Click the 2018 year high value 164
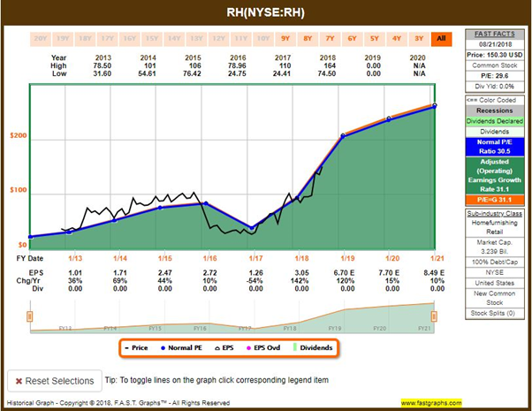 pos(330,65)
